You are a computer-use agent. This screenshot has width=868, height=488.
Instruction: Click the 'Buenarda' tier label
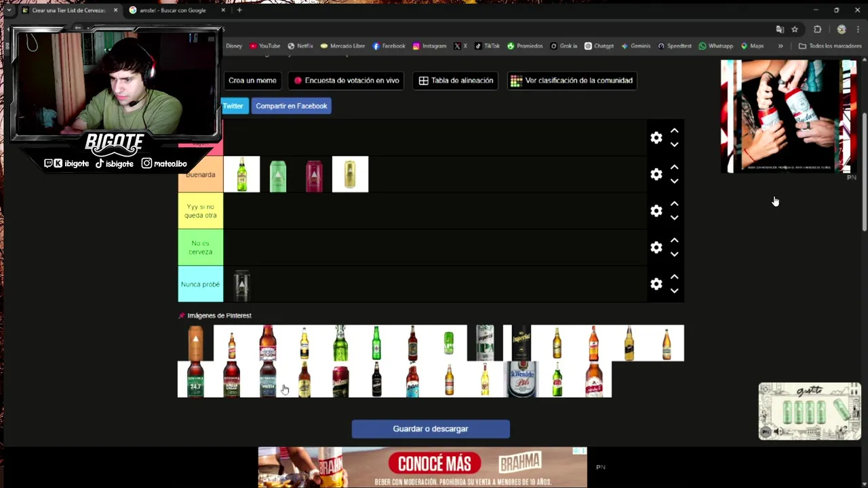[x=200, y=174]
